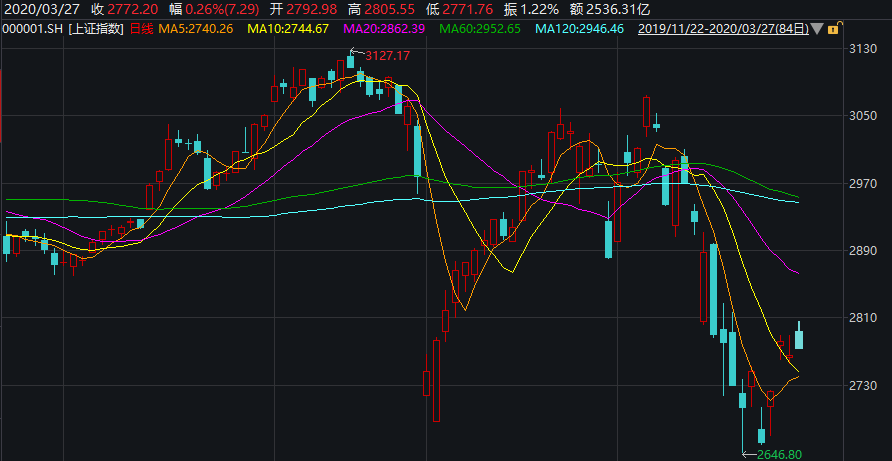Open the 2019/11/22-2020/03/27(84日) date range link
892x461 pixels.
coord(724,28)
